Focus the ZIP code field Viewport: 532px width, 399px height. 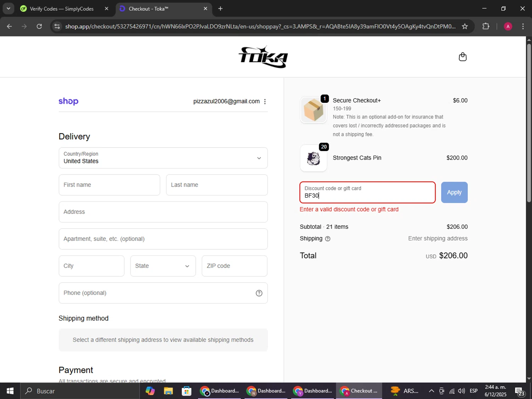click(x=234, y=266)
